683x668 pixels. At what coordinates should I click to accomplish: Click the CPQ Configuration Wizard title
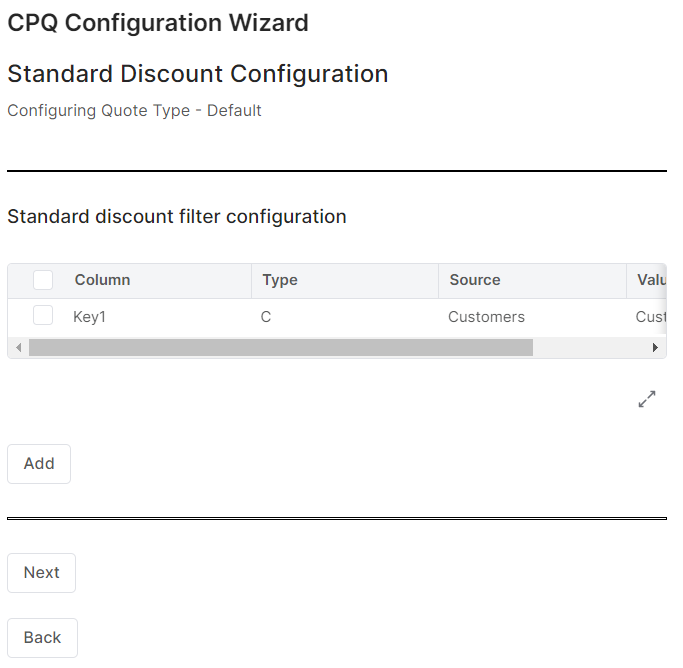coord(158,23)
